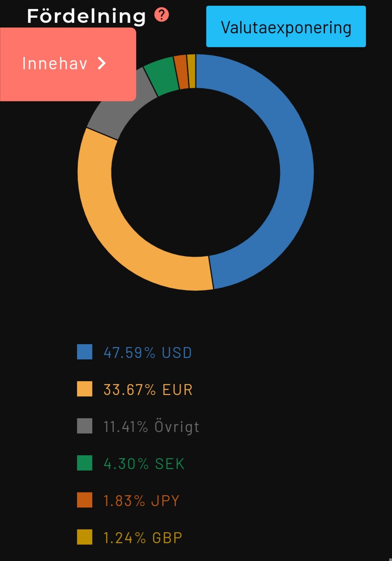Click the yellow GBP legend swatch
Screen dimensions: 392x561
(85, 537)
